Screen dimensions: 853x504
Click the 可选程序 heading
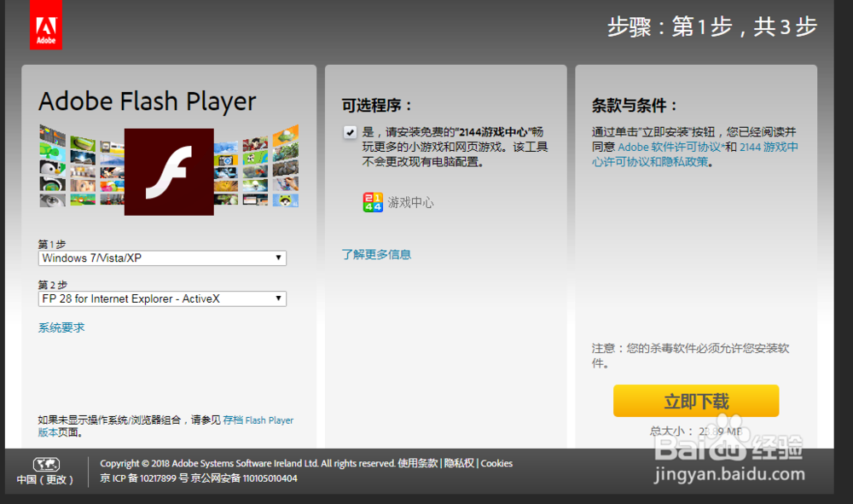point(376,105)
